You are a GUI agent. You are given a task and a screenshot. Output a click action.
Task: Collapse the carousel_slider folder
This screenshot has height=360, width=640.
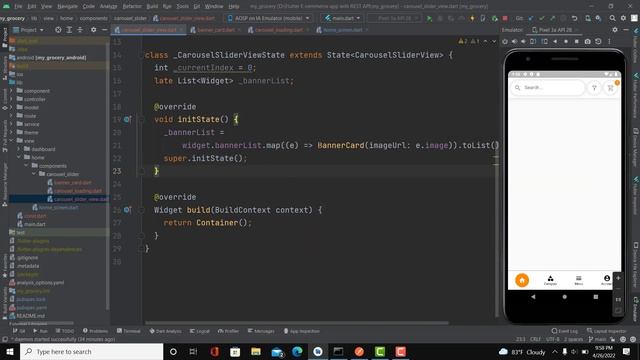click(34, 174)
